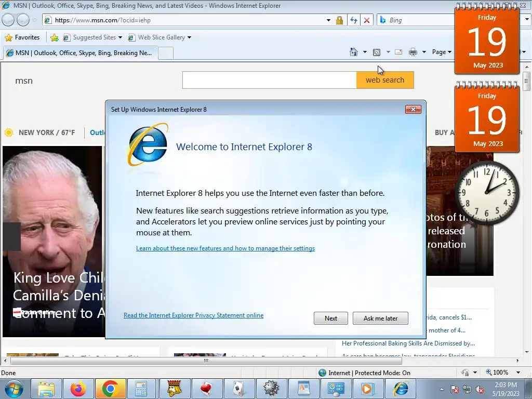Open the Internet Explorer Privacy Statement link
This screenshot has width=532, height=399.
click(193, 315)
